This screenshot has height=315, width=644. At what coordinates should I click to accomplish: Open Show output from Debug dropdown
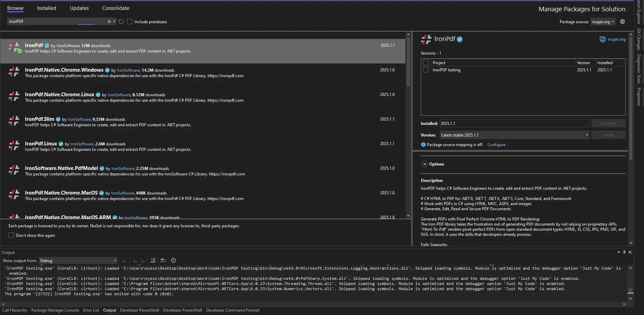point(78,260)
